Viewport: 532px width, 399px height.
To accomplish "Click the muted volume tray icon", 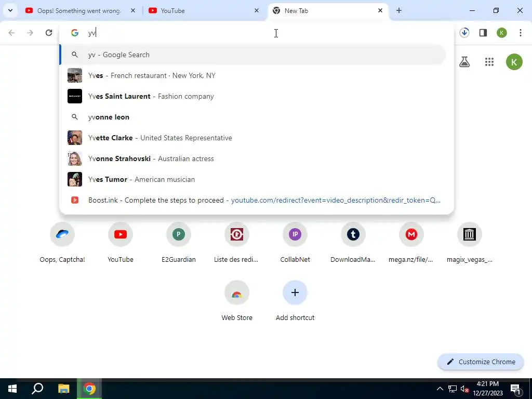I will [x=464, y=389].
